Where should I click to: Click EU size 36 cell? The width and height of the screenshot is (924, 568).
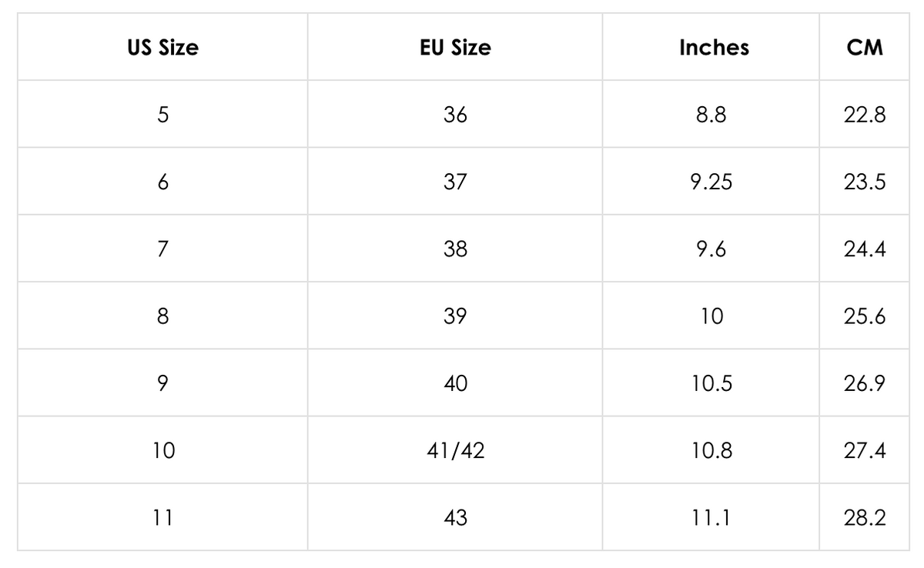pyautogui.click(x=455, y=115)
